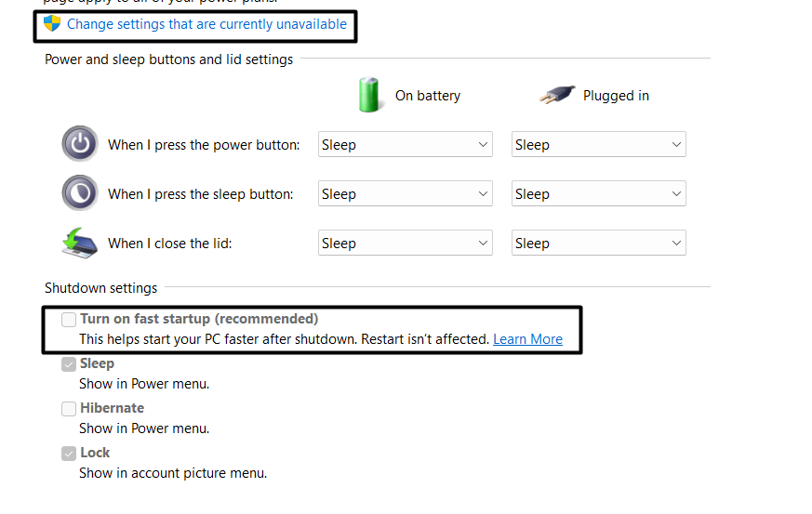Click the power plug icon
The image size is (812, 514).
[557, 95]
